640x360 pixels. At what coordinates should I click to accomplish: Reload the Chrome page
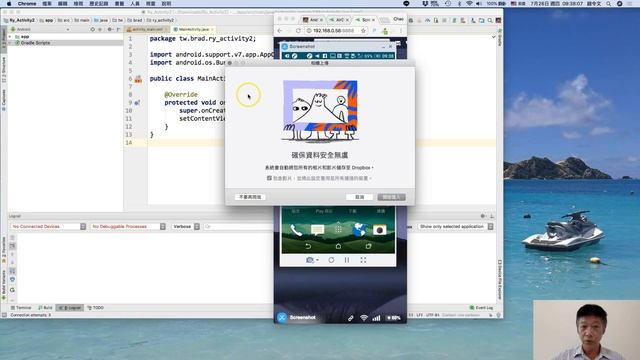[298, 31]
